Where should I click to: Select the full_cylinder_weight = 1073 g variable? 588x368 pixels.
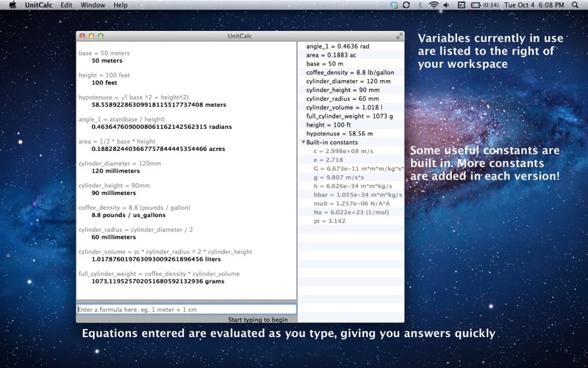tap(351, 116)
